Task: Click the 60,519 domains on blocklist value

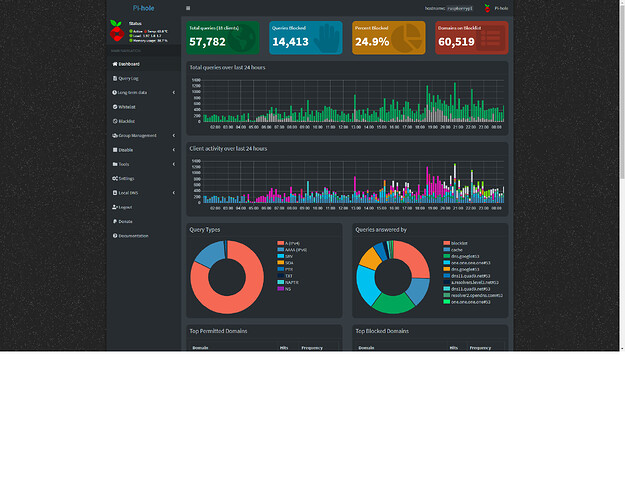Action: 456,42
